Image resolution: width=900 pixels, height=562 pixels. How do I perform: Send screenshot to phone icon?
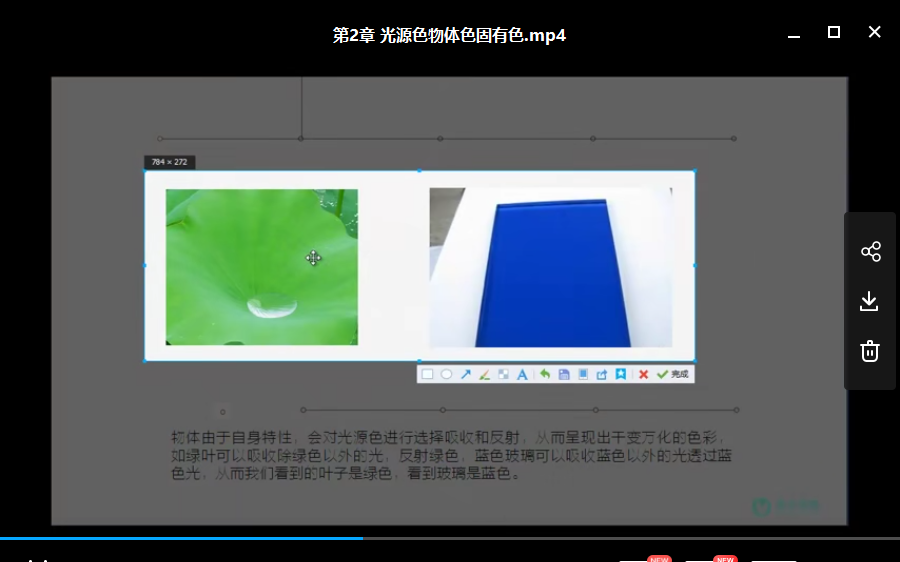583,374
